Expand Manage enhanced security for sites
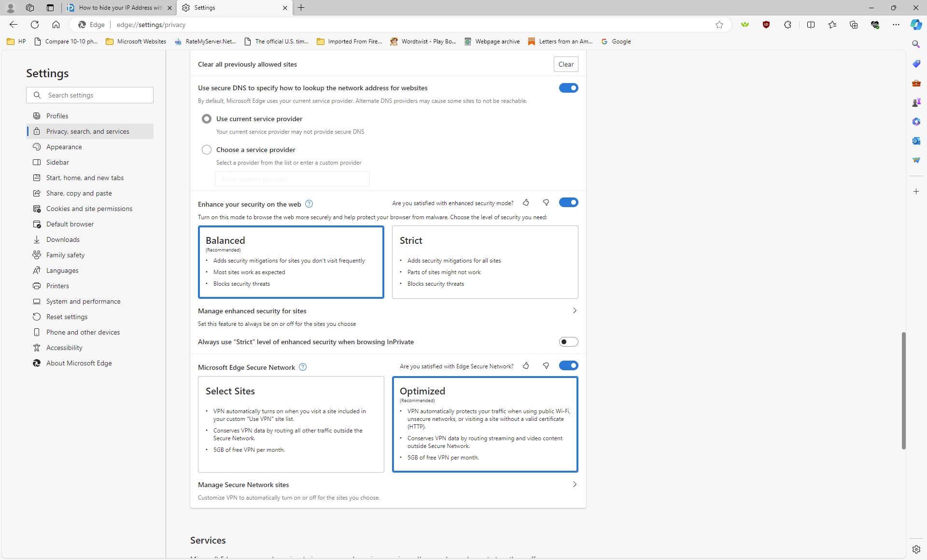Screen dimensions: 927x560 [575, 311]
